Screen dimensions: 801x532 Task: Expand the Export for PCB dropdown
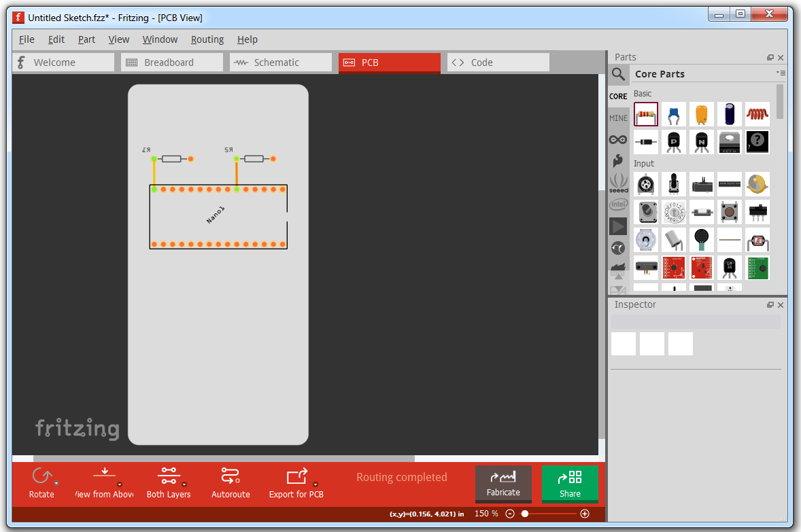point(315,484)
